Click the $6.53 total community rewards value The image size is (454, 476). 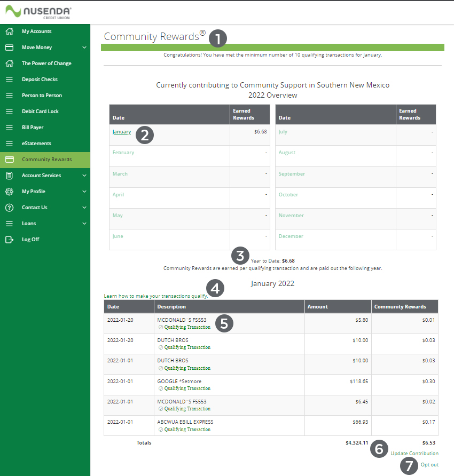pyautogui.click(x=429, y=443)
